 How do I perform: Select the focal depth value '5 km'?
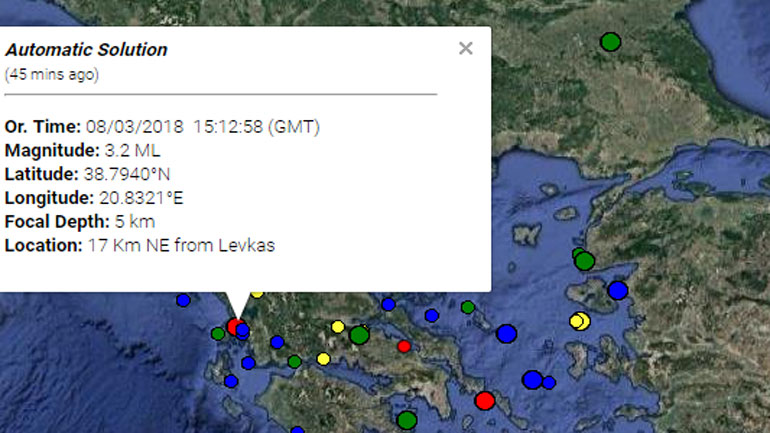[135, 221]
